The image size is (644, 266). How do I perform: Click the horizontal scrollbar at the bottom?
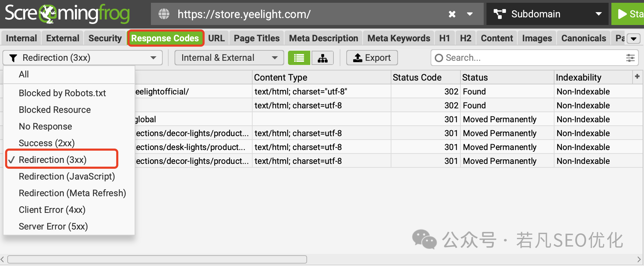coord(157,259)
